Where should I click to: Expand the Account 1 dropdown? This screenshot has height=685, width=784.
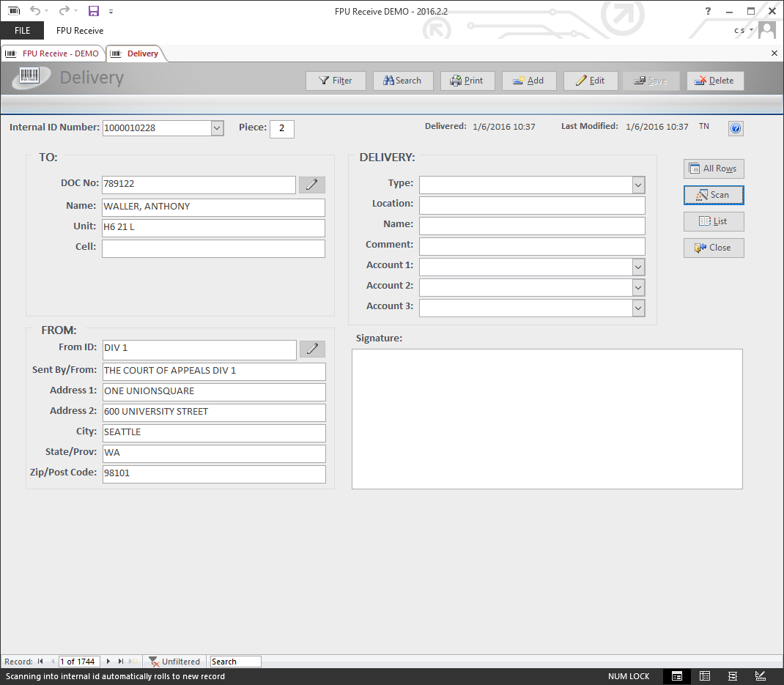pos(638,267)
